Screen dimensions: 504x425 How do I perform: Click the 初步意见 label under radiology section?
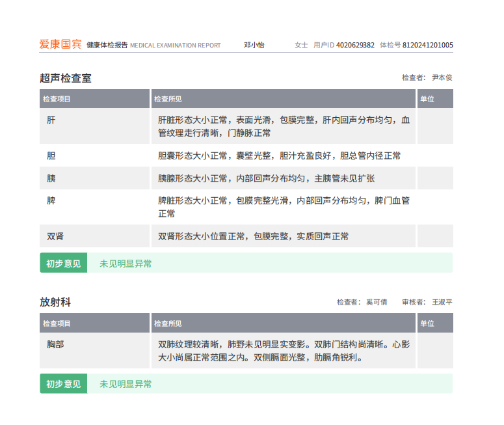coord(63,384)
